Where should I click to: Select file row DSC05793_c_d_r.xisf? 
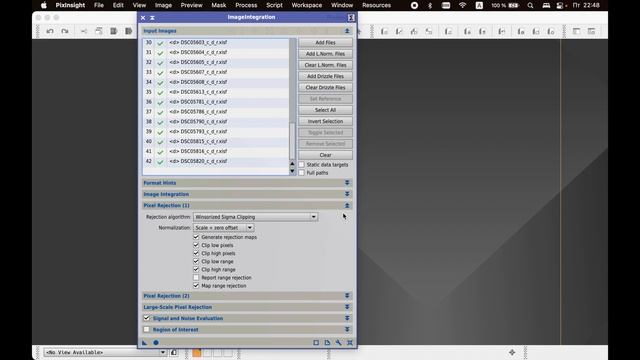click(x=216, y=131)
